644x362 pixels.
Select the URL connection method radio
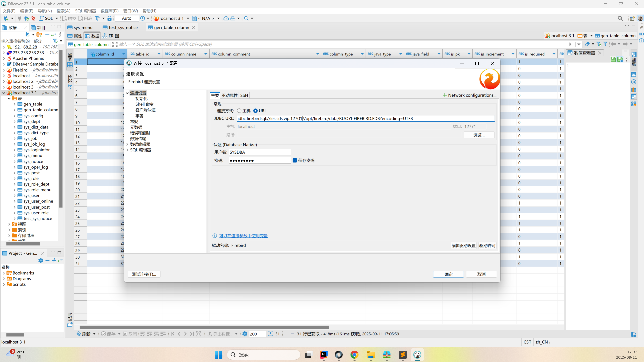(x=255, y=111)
